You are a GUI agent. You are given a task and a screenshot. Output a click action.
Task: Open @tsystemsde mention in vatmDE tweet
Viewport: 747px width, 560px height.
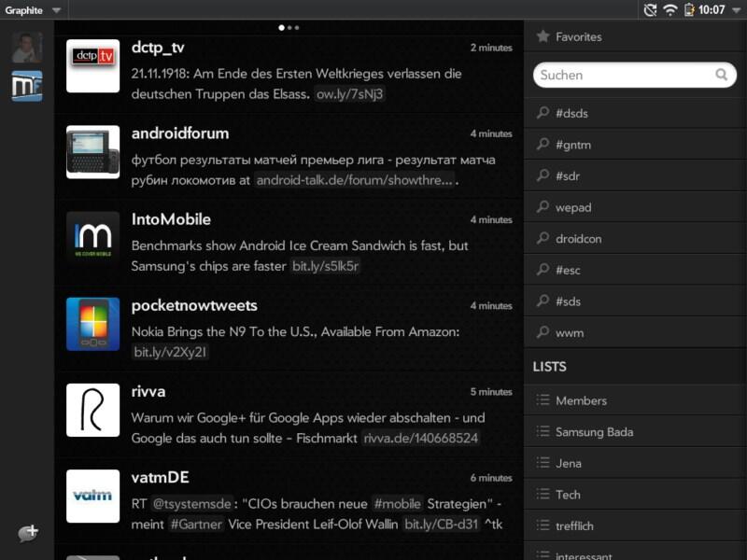(191, 504)
